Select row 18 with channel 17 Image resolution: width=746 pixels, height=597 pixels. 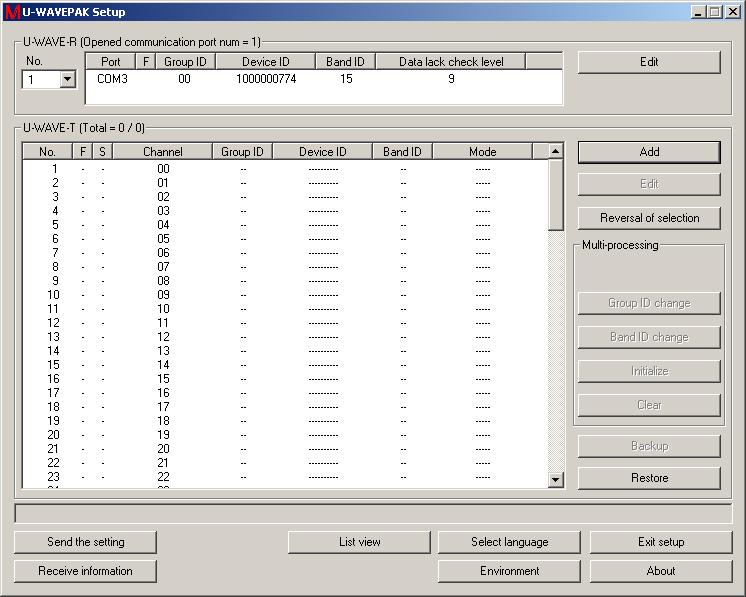tap(285, 407)
